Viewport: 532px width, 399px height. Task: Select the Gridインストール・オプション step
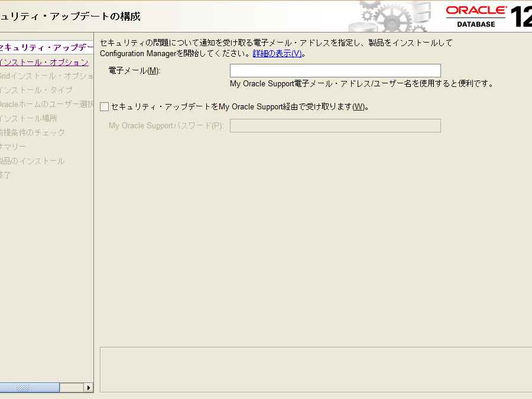point(47,76)
